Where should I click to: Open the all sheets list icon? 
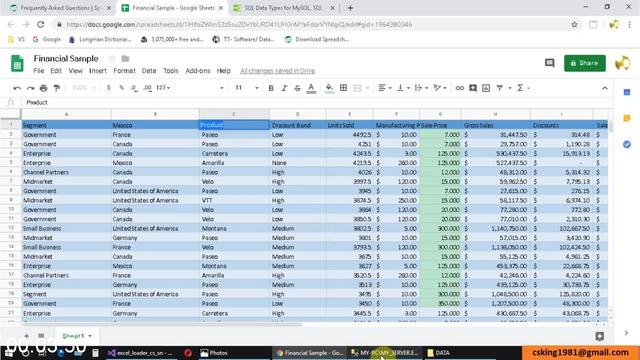(41, 336)
